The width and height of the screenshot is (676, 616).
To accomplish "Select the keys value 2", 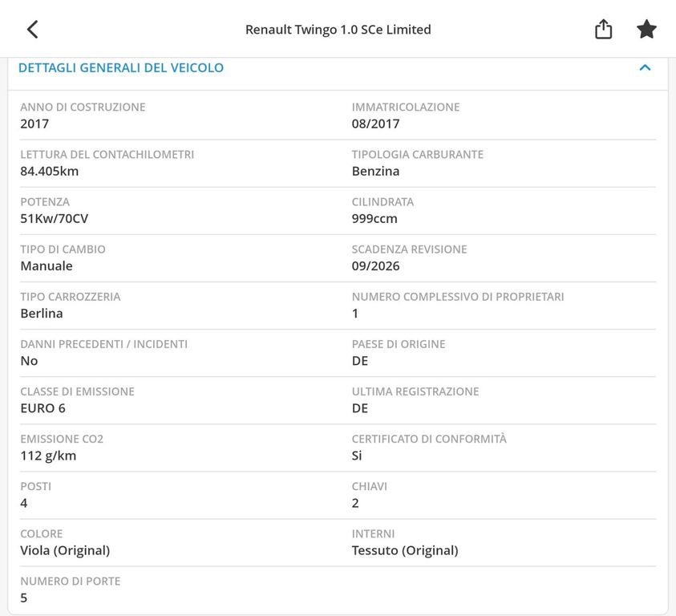I will (x=355, y=504).
